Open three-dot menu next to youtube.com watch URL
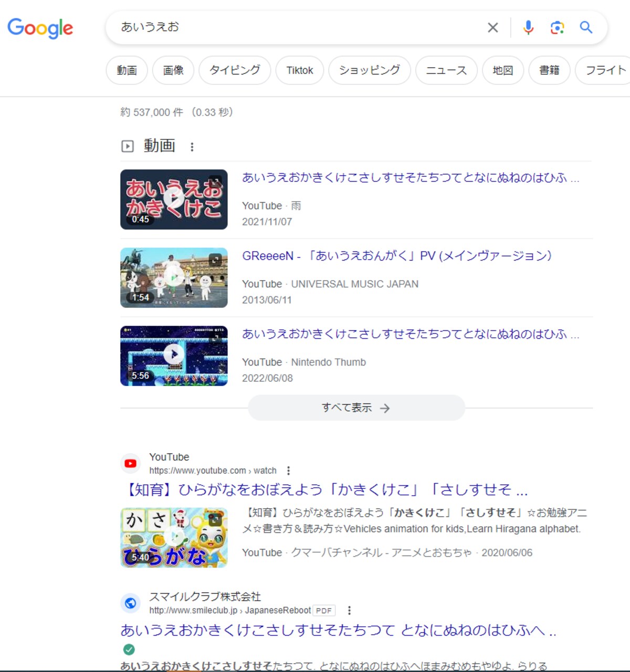 288,471
